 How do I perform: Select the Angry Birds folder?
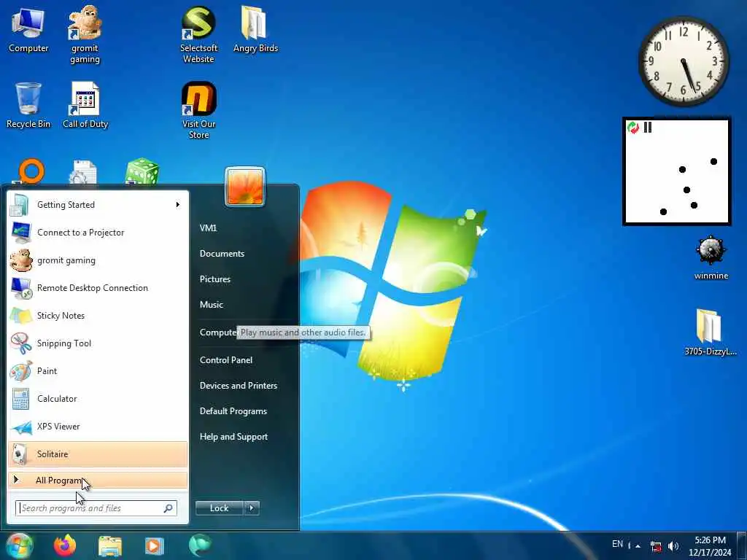pos(255,29)
